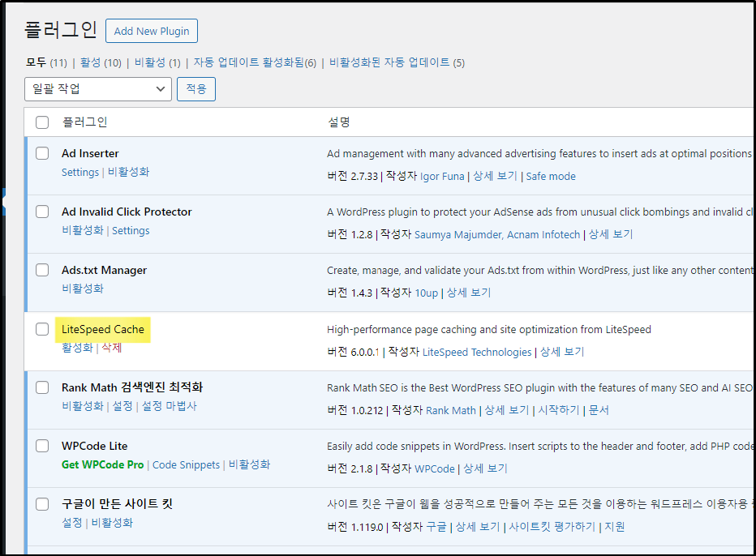This screenshot has height=556, width=756.
Task: Deactivate the Ads.txt Manager plugin
Action: [x=83, y=289]
